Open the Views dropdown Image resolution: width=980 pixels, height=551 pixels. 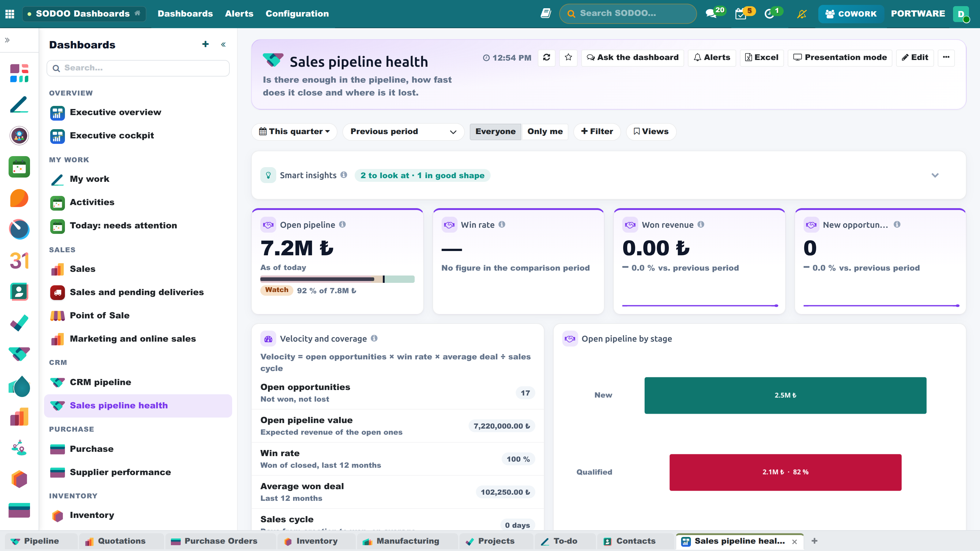(x=651, y=132)
